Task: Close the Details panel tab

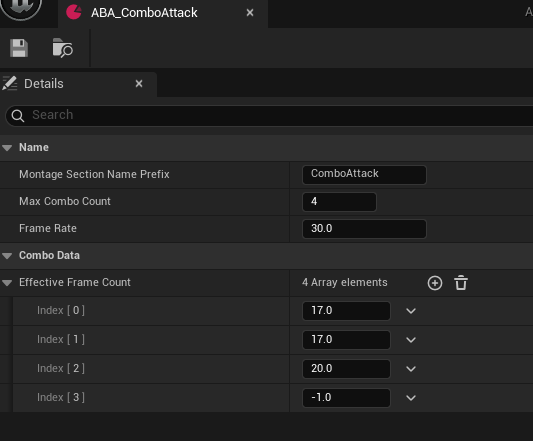Action: [139, 84]
